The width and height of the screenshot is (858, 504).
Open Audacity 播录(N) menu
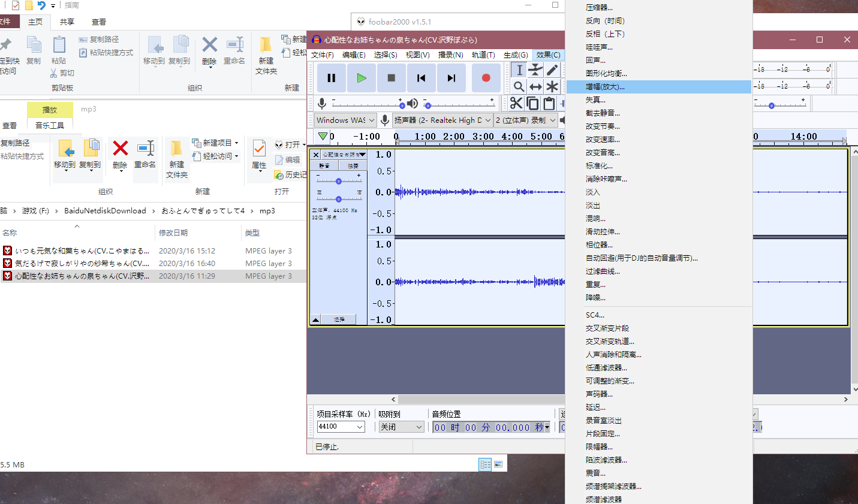coord(450,55)
